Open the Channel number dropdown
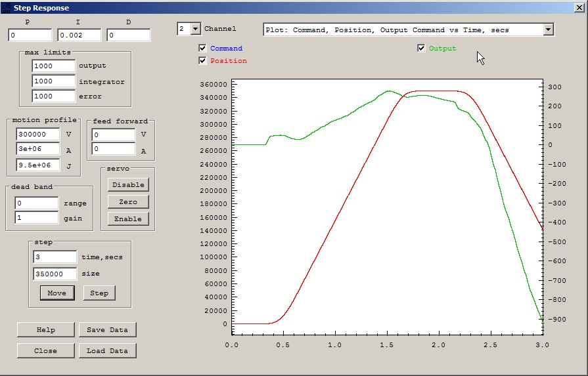 [195, 29]
